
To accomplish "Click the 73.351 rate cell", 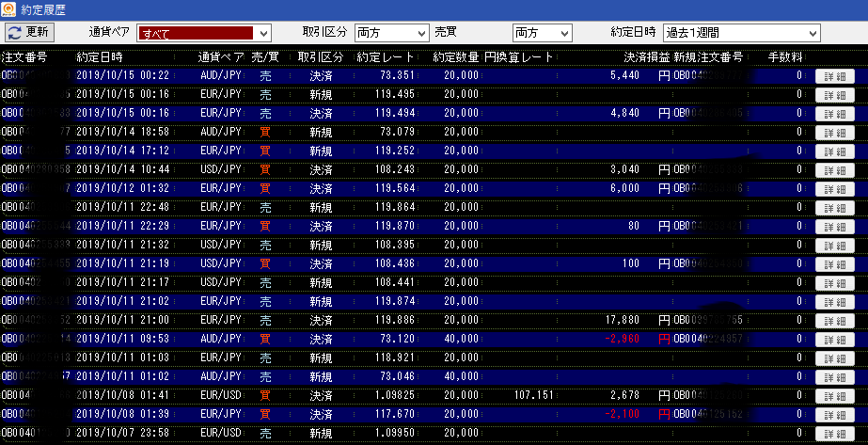I will point(398,75).
